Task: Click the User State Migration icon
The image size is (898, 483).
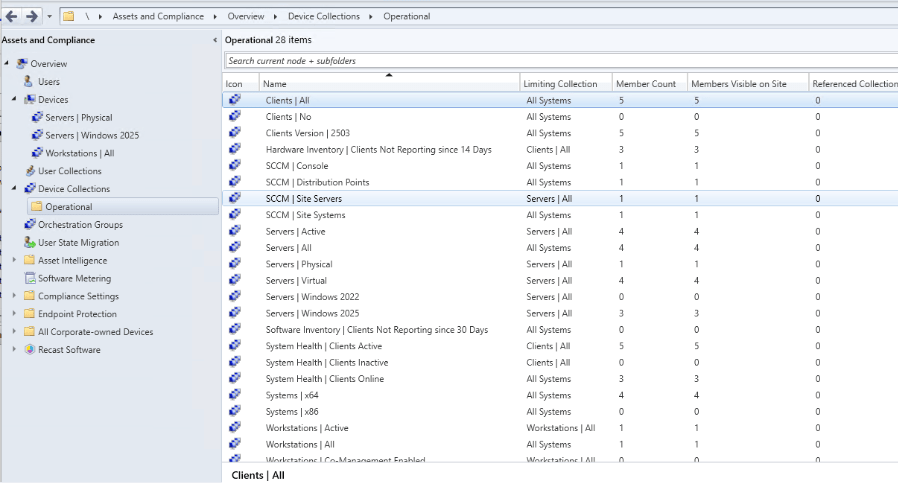Action: [29, 243]
